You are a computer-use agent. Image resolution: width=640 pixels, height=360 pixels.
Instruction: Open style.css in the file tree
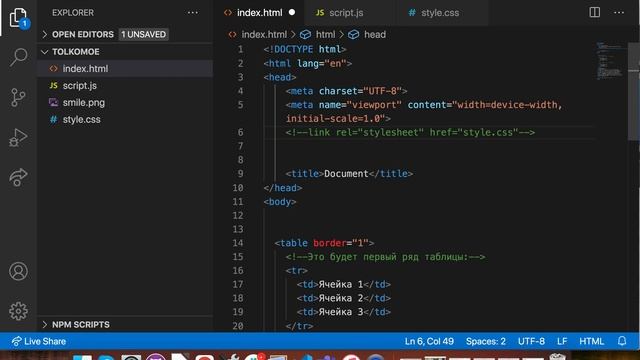(125, 120)
